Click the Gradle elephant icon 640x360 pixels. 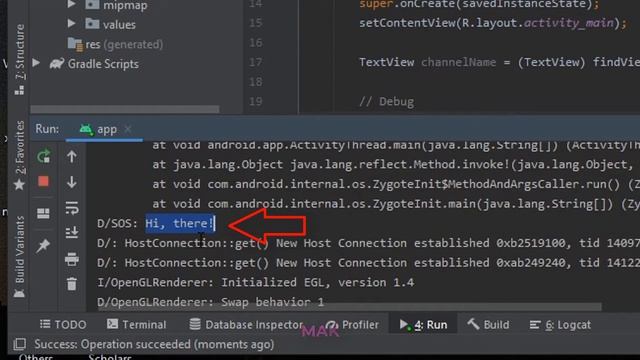point(57,64)
